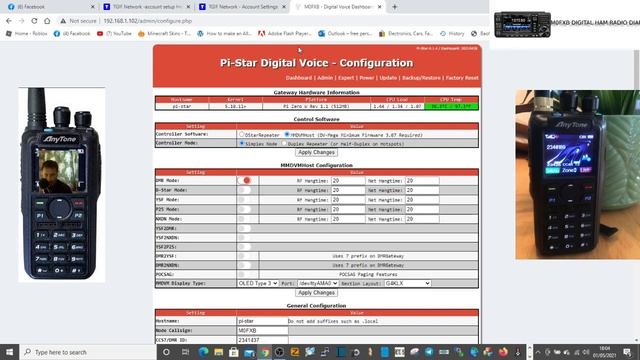Switch to Chrome in the taskbar
The image size is (640, 360).
pyautogui.click(x=264, y=352)
